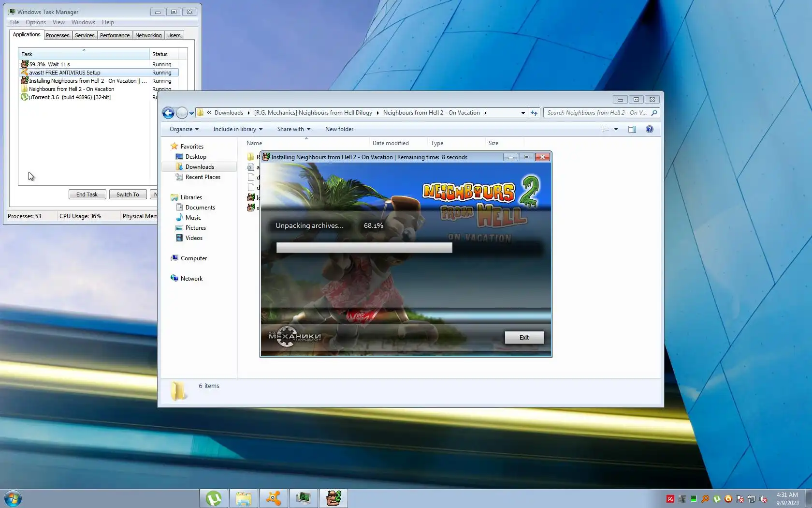Open the Videos library
The height and width of the screenshot is (508, 812).
(194, 238)
